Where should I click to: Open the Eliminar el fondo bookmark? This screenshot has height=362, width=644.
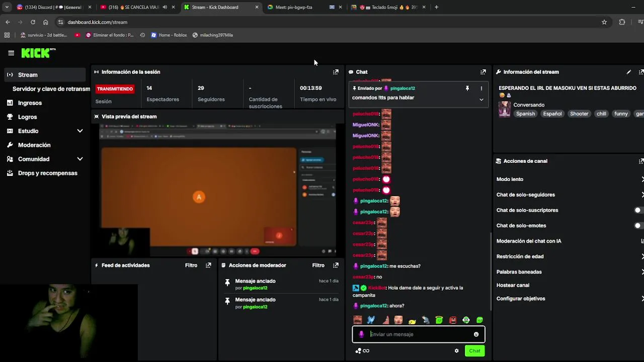point(110,35)
